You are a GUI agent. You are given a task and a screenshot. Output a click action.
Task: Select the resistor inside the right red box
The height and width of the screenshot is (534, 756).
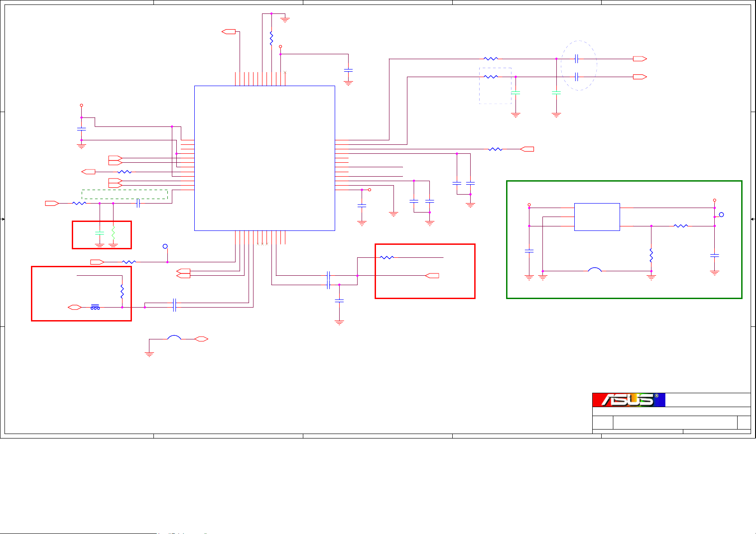coord(386,257)
